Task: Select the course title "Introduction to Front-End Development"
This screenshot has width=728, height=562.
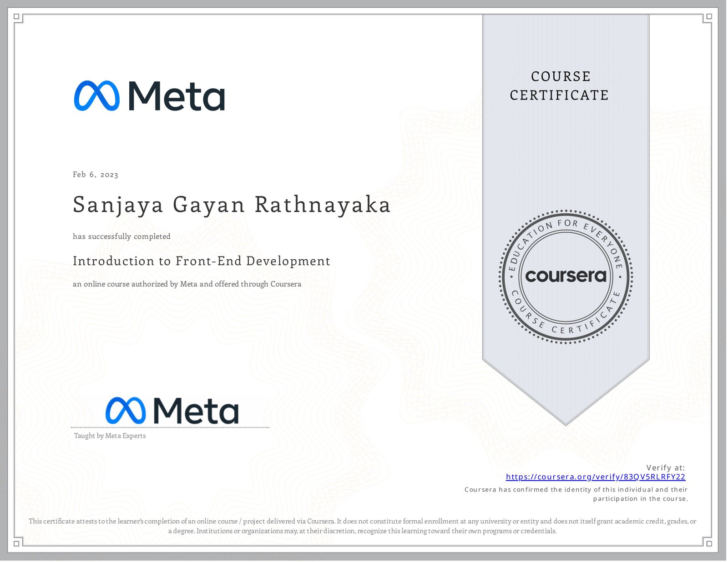Action: [202, 261]
